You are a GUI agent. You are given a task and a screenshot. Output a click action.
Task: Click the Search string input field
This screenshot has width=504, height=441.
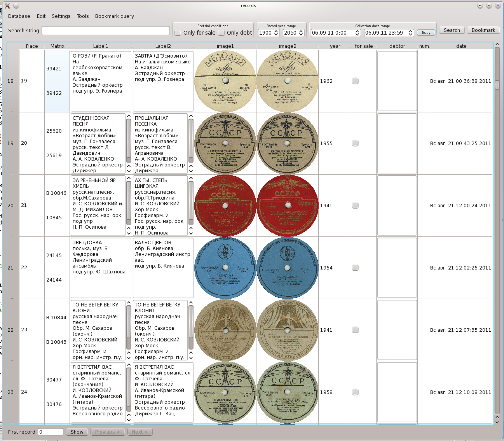click(x=106, y=30)
